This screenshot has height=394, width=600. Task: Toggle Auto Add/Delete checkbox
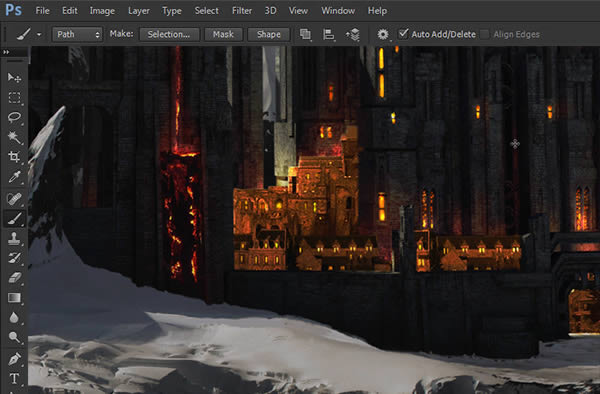(x=403, y=34)
